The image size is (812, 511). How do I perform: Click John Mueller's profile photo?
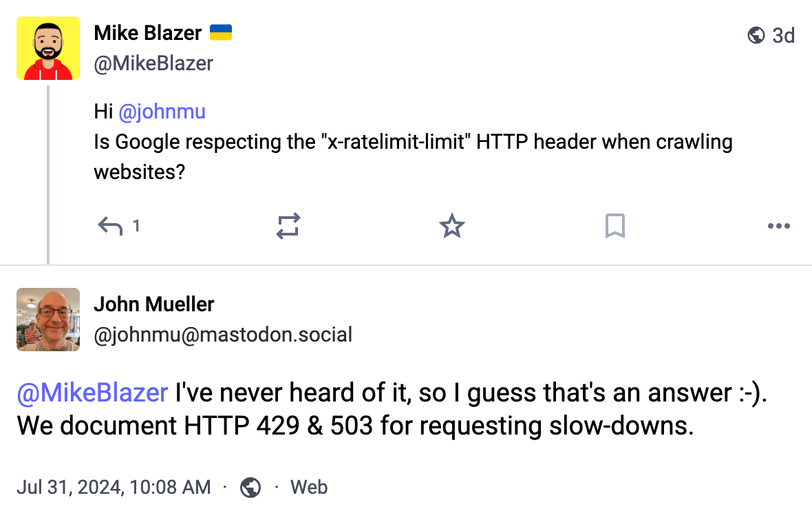pyautogui.click(x=48, y=320)
